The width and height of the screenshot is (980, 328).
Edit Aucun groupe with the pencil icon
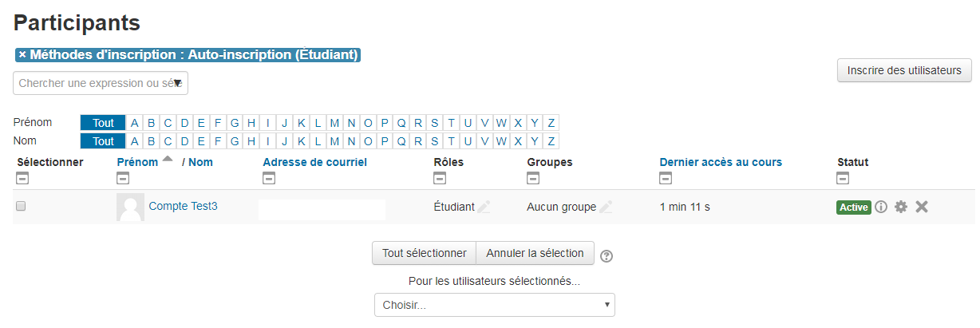[606, 207]
